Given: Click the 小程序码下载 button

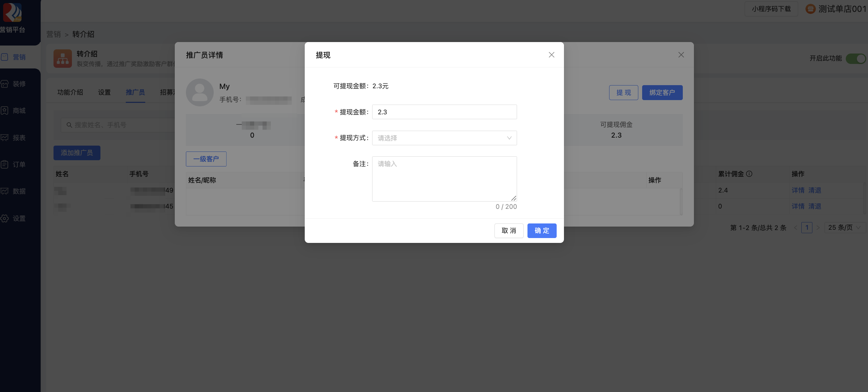Looking at the screenshot, I should pos(771,9).
